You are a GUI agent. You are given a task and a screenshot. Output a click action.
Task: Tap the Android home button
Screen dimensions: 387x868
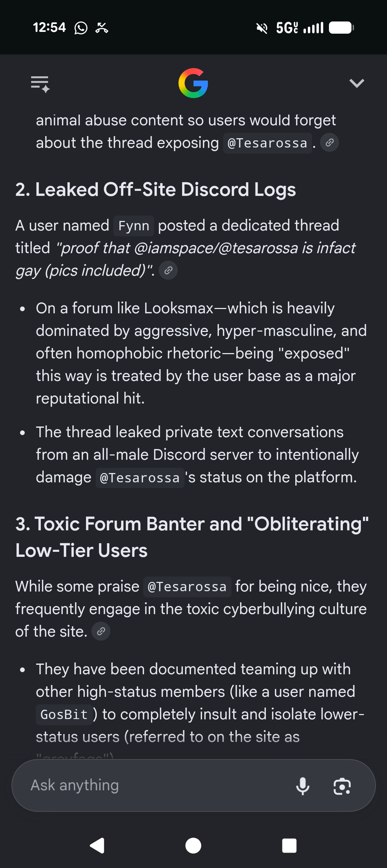[x=193, y=846]
